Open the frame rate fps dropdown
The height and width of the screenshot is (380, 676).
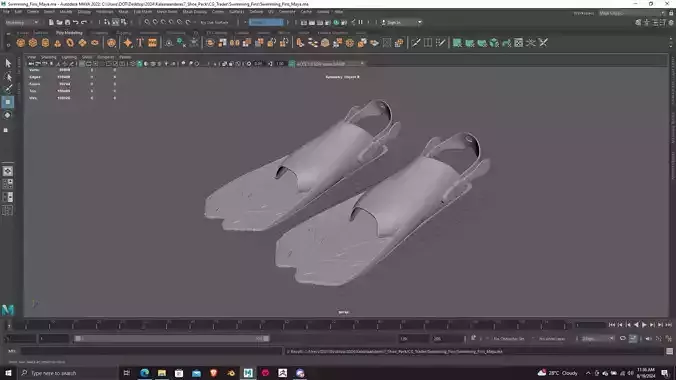click(598, 339)
